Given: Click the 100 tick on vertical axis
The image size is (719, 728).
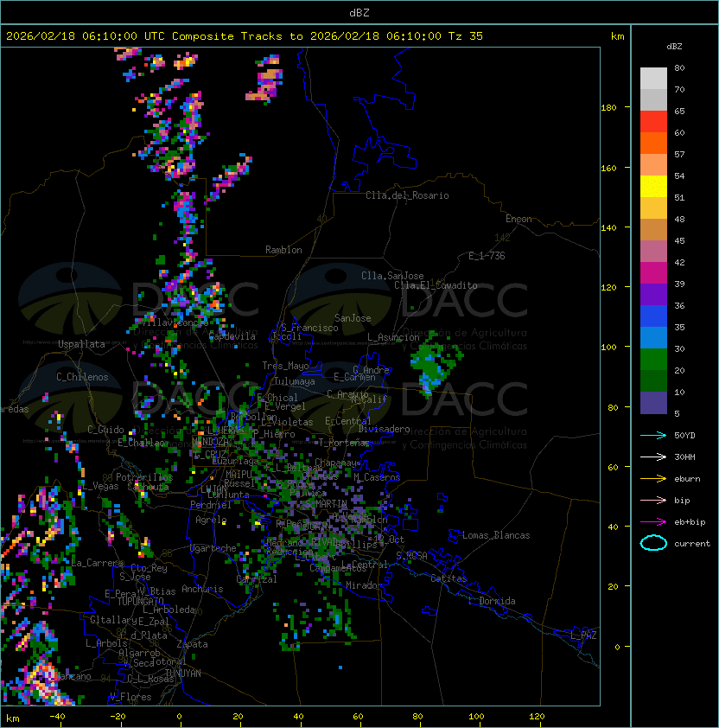Looking at the screenshot, I should tap(608, 348).
